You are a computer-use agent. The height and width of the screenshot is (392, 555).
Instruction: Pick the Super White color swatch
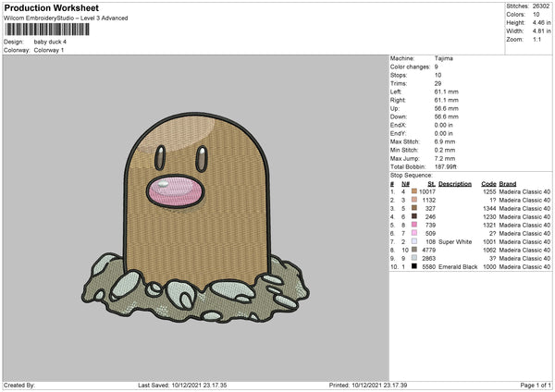click(x=414, y=241)
